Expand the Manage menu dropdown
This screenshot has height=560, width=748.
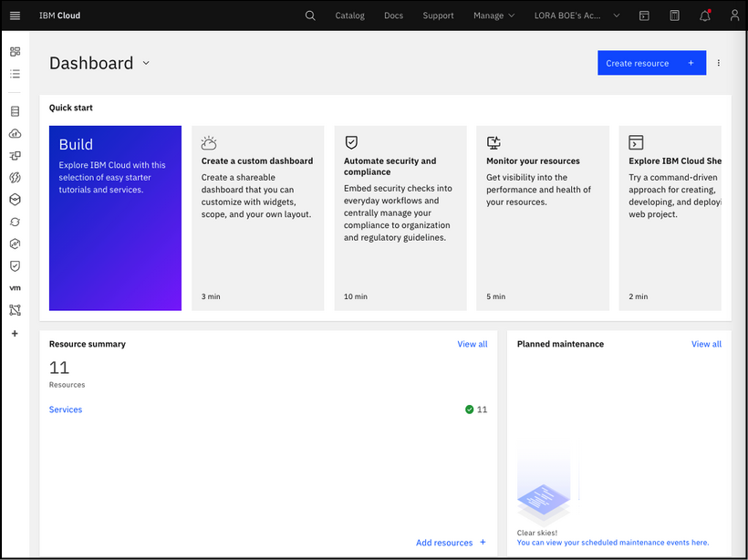pyautogui.click(x=493, y=16)
